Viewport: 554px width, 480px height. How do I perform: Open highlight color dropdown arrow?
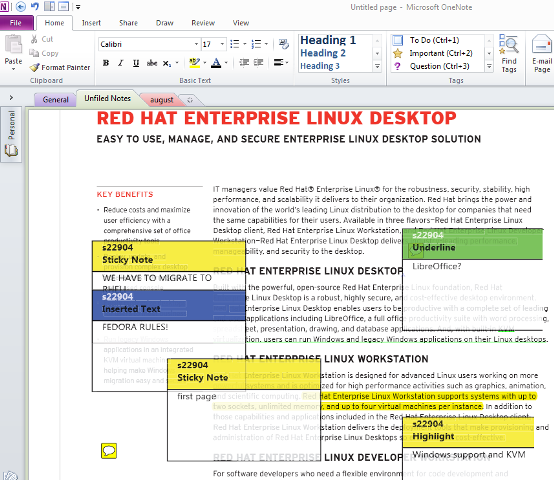pos(205,63)
